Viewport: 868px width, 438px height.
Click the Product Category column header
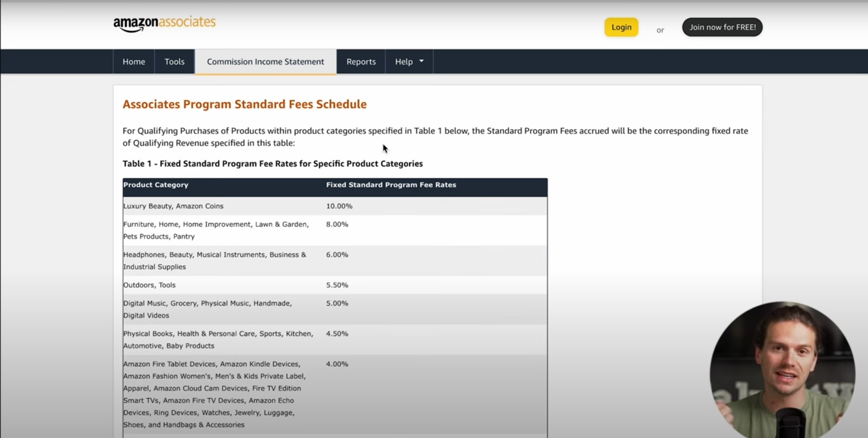coord(156,185)
